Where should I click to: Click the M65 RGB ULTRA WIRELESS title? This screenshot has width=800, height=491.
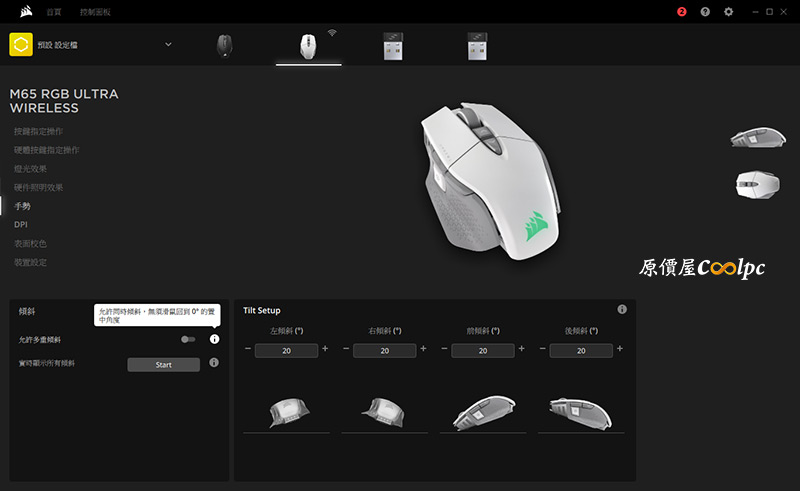tap(64, 101)
